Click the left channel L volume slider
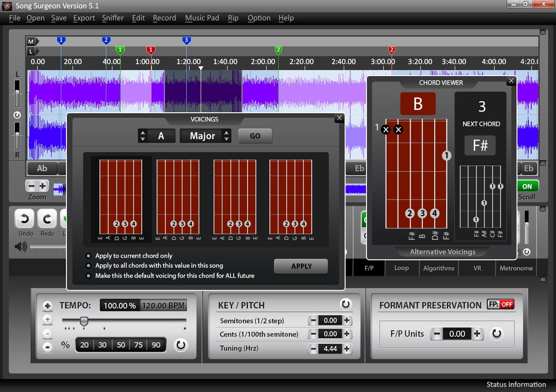The width and height of the screenshot is (556, 392). coord(17,94)
